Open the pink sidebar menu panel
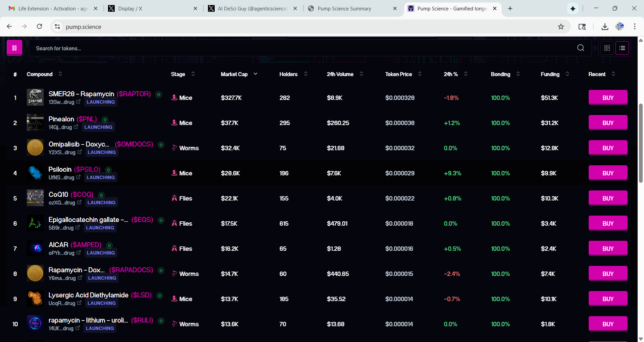644x342 pixels. (x=14, y=48)
